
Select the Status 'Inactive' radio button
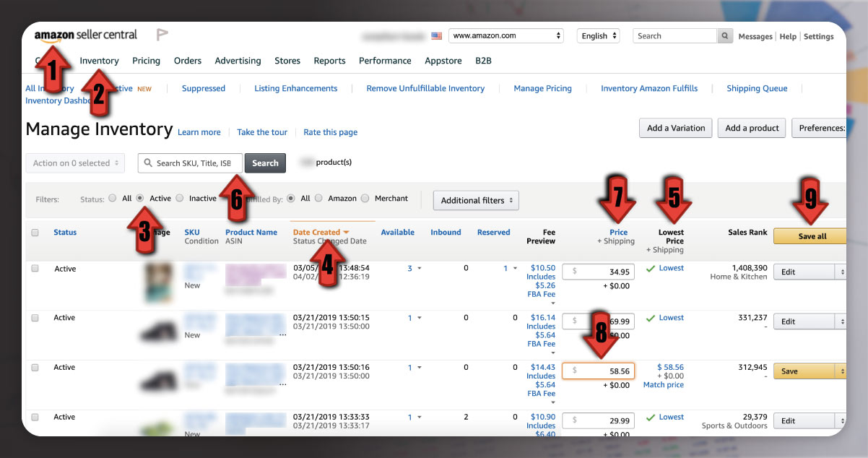click(180, 198)
